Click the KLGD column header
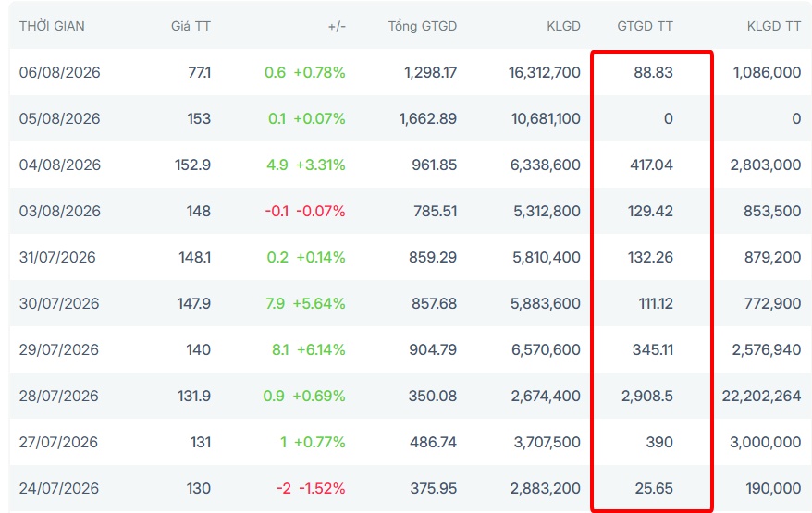This screenshot has width=812, height=513. (x=563, y=26)
